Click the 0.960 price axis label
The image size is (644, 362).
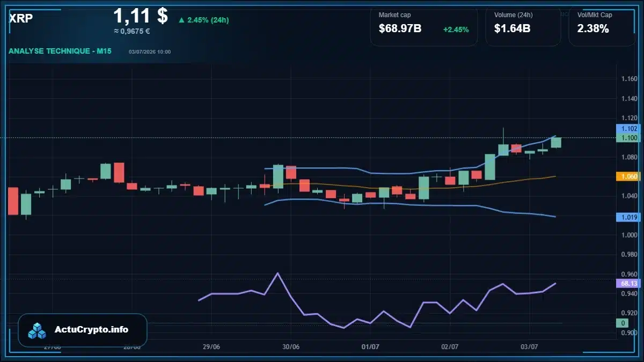(x=629, y=274)
